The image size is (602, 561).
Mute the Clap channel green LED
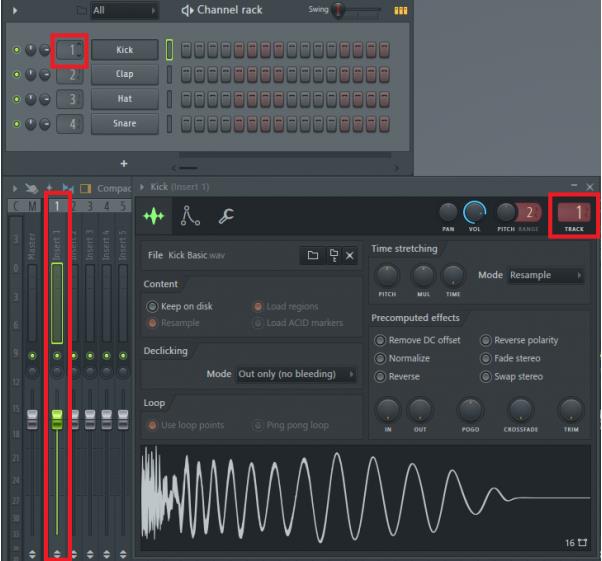[x=17, y=74]
